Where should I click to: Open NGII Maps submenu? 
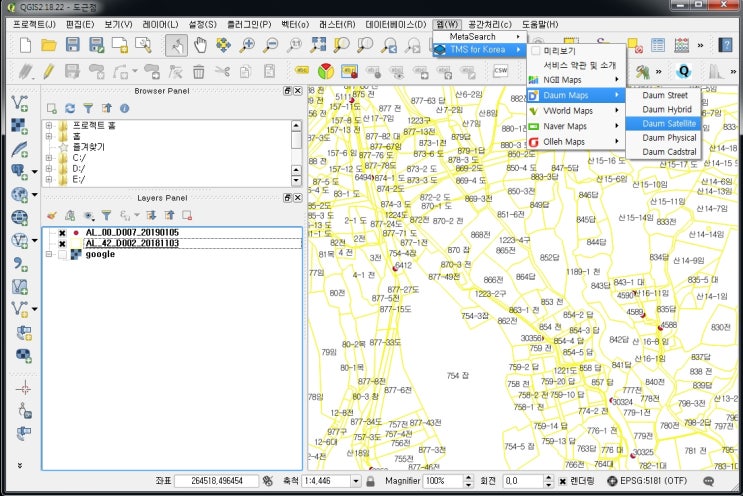pos(575,80)
